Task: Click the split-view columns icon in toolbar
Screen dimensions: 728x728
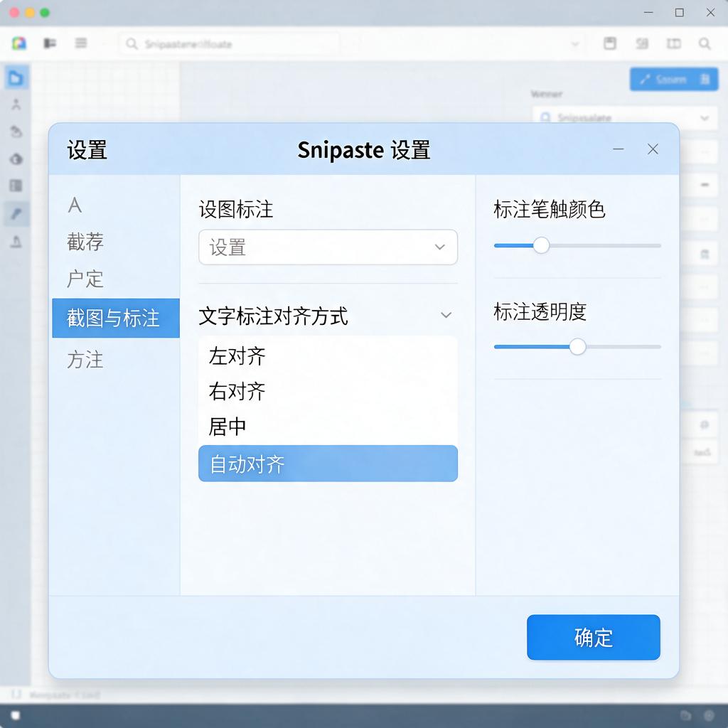Action: click(x=673, y=43)
